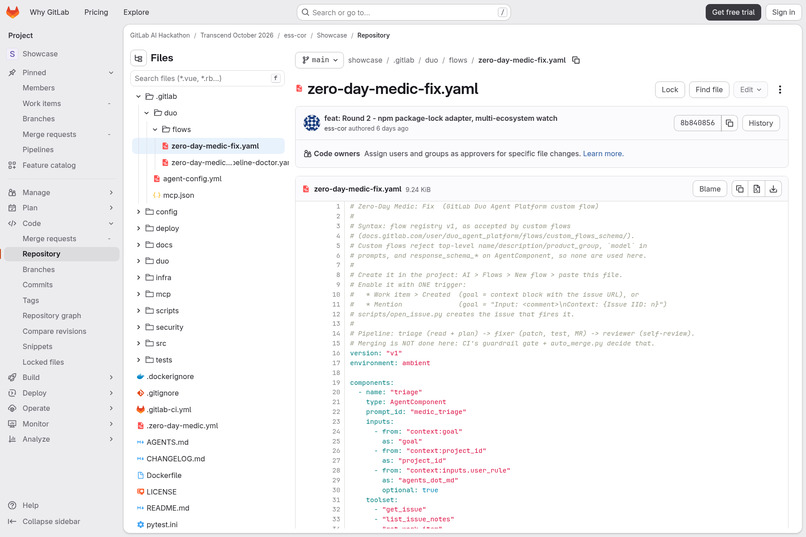Open Pricing in top navigation

click(96, 12)
